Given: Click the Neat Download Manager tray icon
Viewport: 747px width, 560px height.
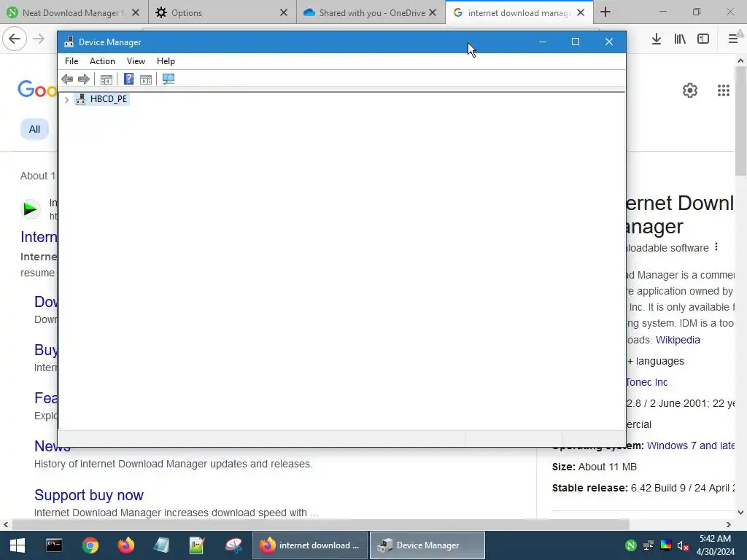Looking at the screenshot, I should [x=631, y=545].
